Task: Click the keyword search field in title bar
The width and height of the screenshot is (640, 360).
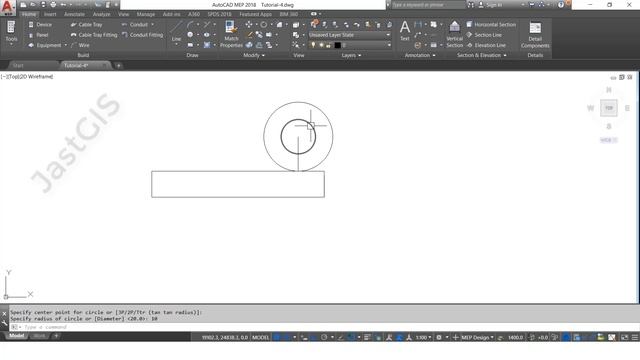Action: tap(428, 5)
